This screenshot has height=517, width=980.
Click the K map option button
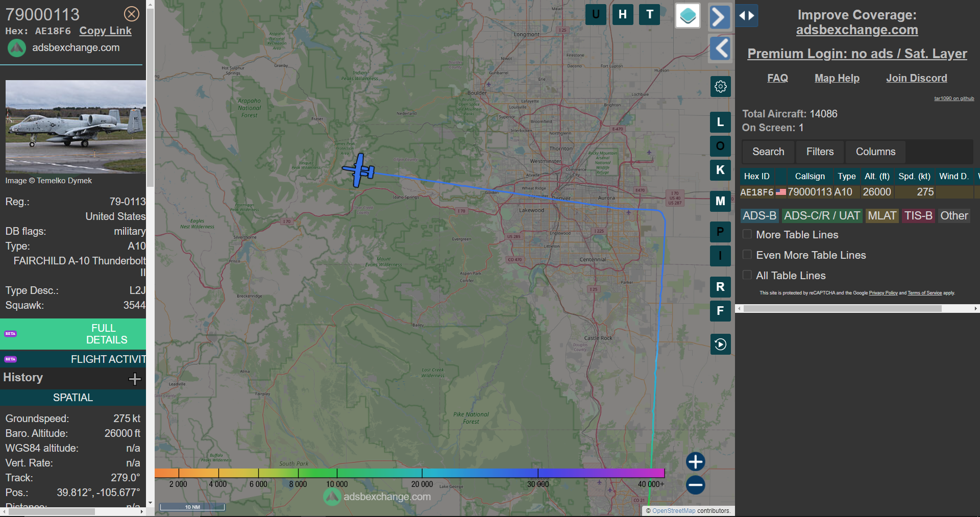coord(720,170)
